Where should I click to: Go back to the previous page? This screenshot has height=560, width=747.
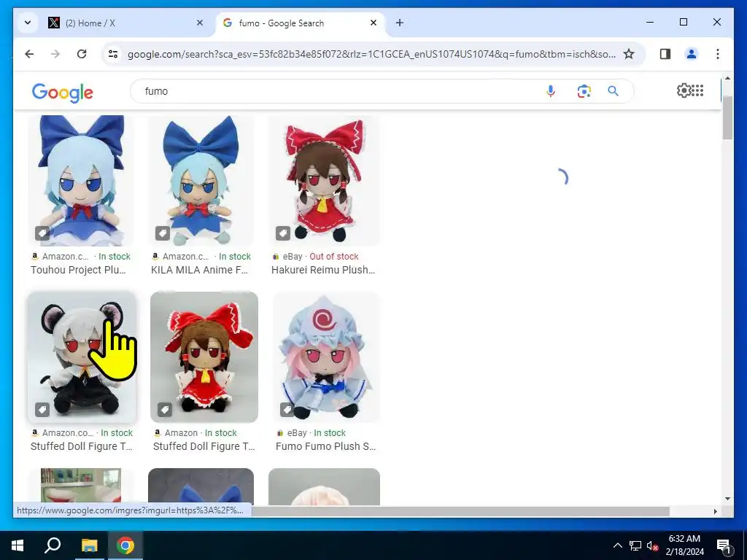[29, 54]
